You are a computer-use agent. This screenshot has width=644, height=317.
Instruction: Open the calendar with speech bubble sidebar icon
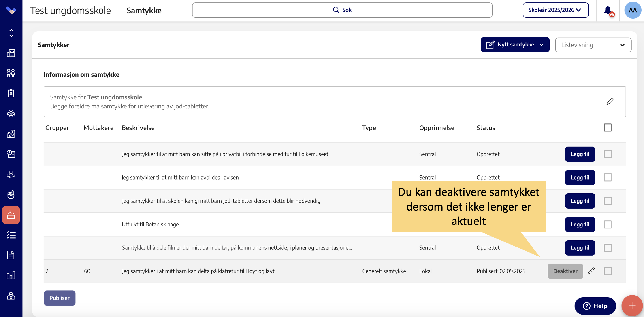(x=11, y=154)
